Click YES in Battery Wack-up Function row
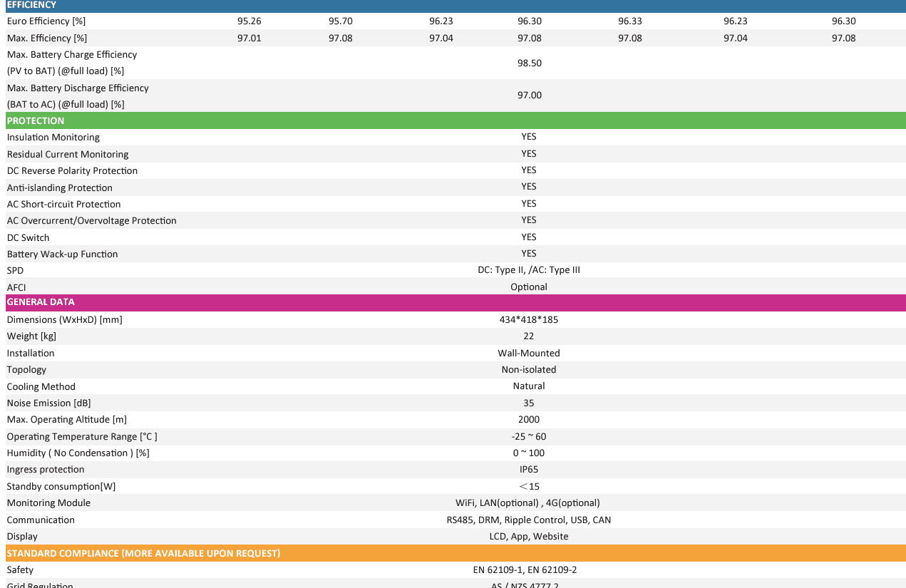Screen dimensions: 906x588 [x=529, y=253]
